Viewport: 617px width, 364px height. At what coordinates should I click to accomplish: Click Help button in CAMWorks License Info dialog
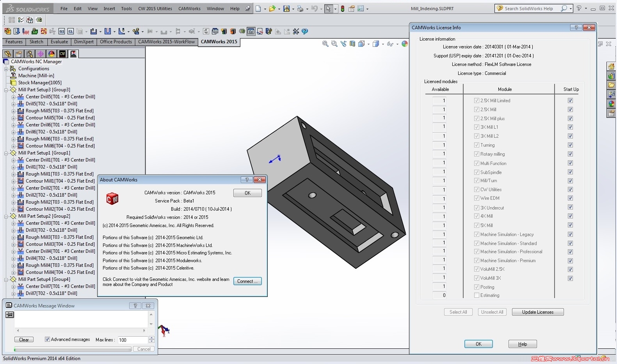[523, 344]
